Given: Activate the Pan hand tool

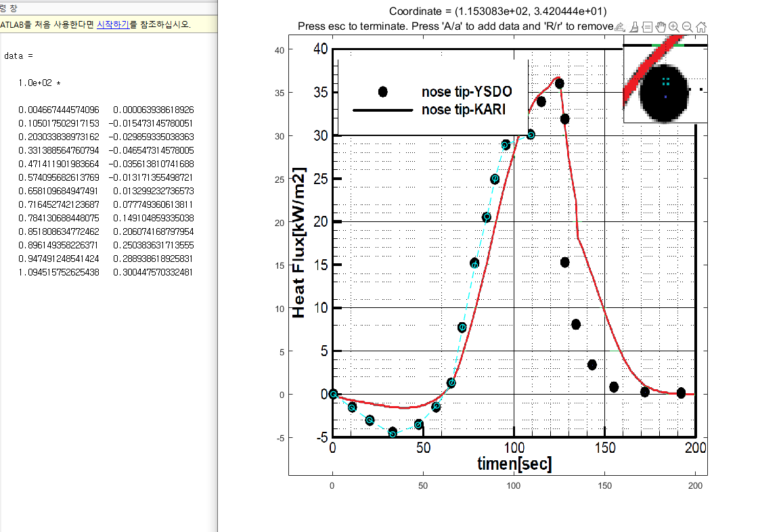Looking at the screenshot, I should coord(661,27).
